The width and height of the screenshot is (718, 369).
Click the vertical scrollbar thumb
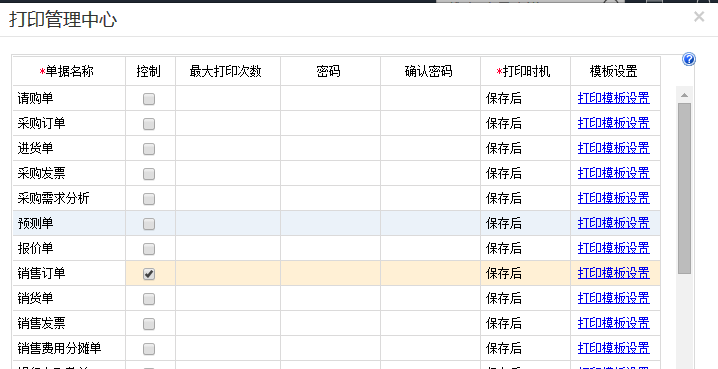(x=684, y=188)
